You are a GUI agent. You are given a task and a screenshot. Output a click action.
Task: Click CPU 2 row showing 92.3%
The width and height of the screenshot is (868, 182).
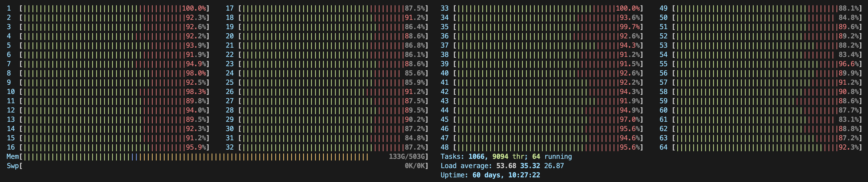click(x=108, y=18)
